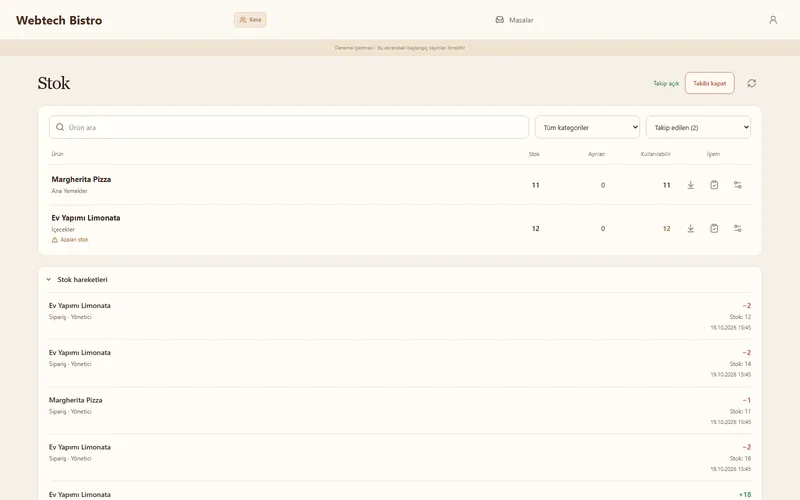Click Margherita Pizza's Ayrılan value 0
This screenshot has width=800, height=500.
click(603, 185)
